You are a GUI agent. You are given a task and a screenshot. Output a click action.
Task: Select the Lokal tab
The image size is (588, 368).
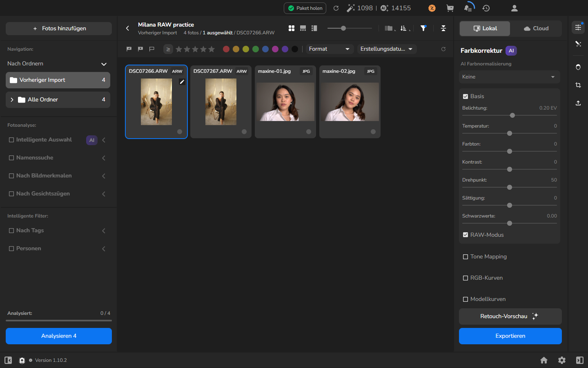pos(485,29)
